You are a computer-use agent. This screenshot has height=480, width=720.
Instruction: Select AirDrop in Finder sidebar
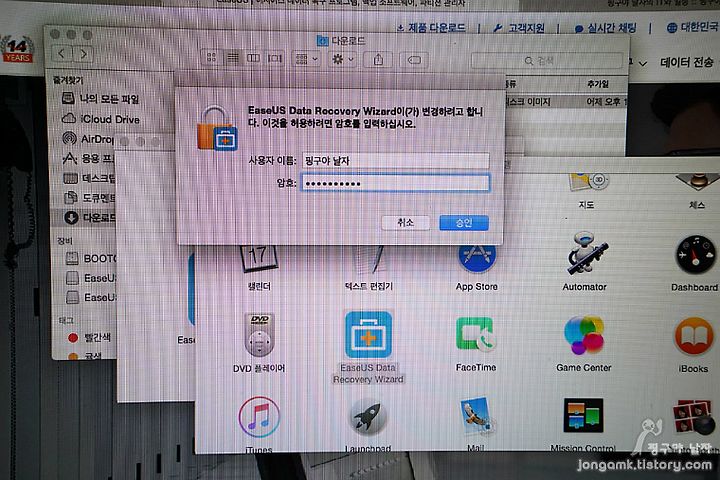88,138
